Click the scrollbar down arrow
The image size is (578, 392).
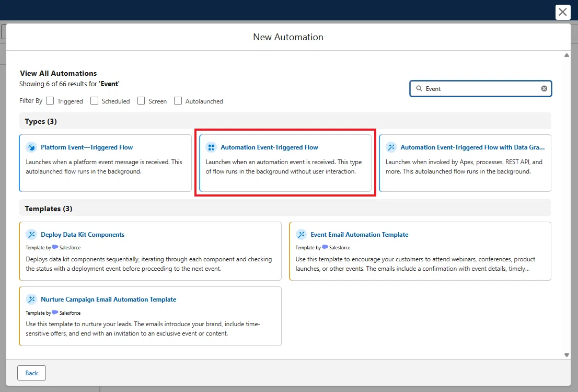(x=567, y=355)
